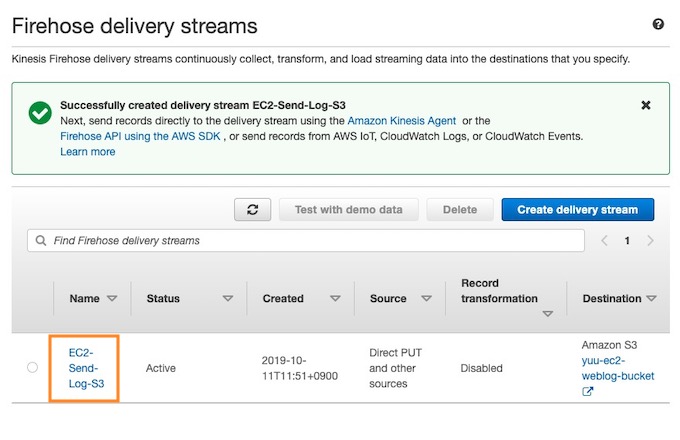Refresh the delivery streams list
This screenshot has width=680, height=440.
[252, 210]
